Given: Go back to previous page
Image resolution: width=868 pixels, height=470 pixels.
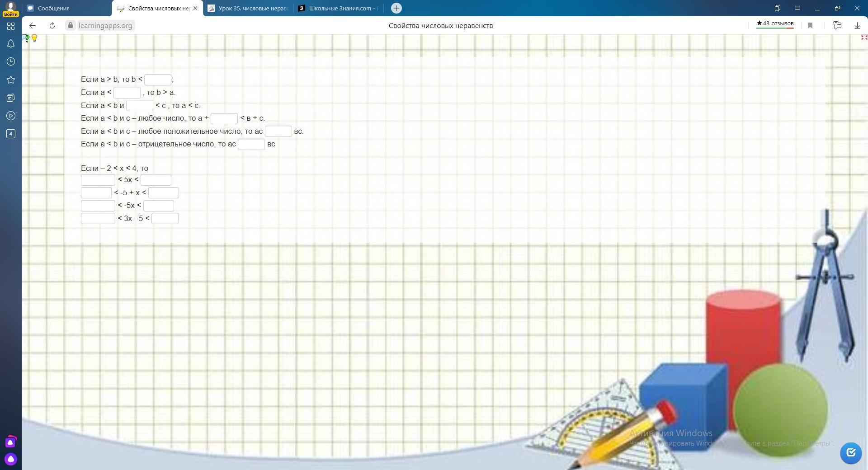Looking at the screenshot, I should [x=33, y=26].
